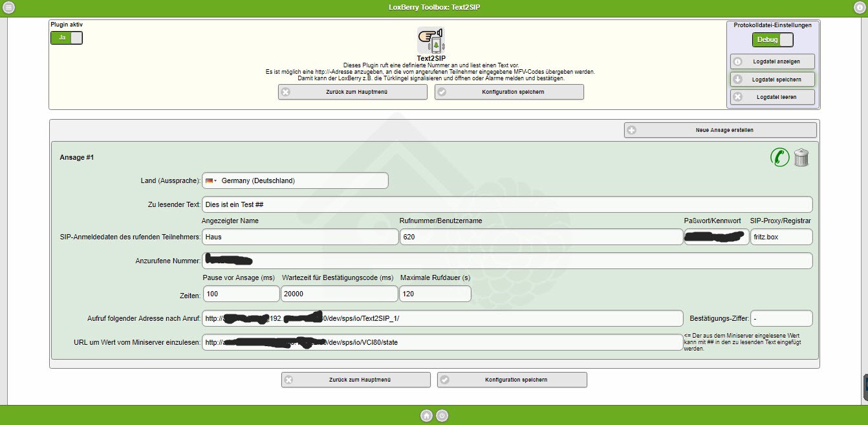This screenshot has width=868, height=425.
Task: Focus the Zu lesender Text field
Action: pos(507,204)
